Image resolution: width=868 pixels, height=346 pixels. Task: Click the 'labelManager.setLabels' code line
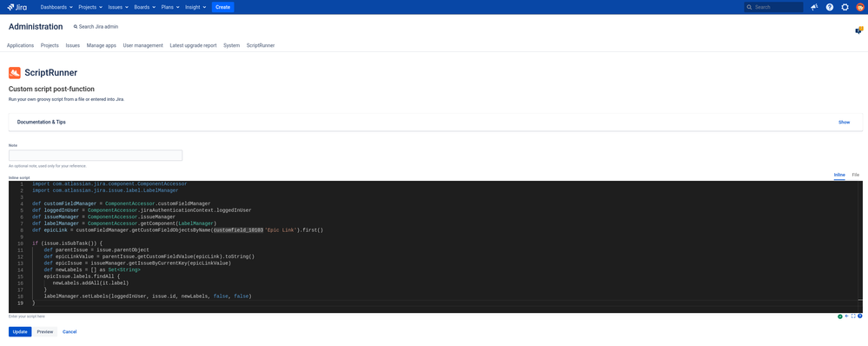point(148,296)
